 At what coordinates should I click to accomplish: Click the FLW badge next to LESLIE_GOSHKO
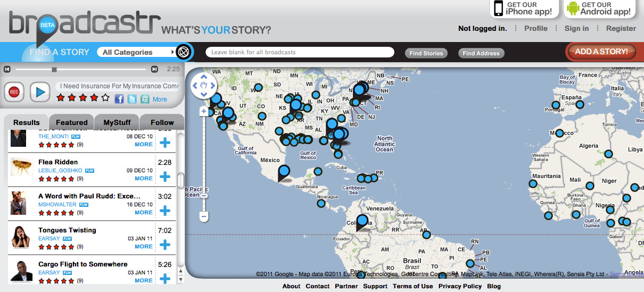point(89,171)
